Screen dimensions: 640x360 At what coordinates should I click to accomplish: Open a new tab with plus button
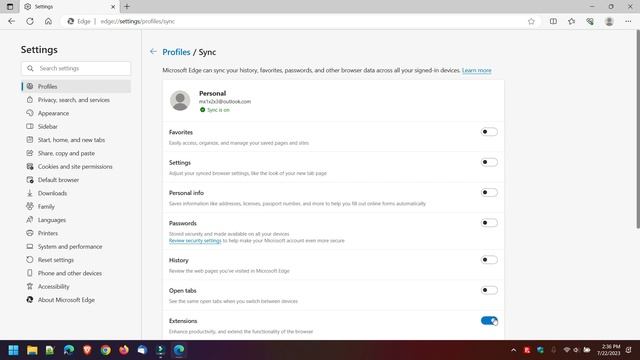[127, 7]
